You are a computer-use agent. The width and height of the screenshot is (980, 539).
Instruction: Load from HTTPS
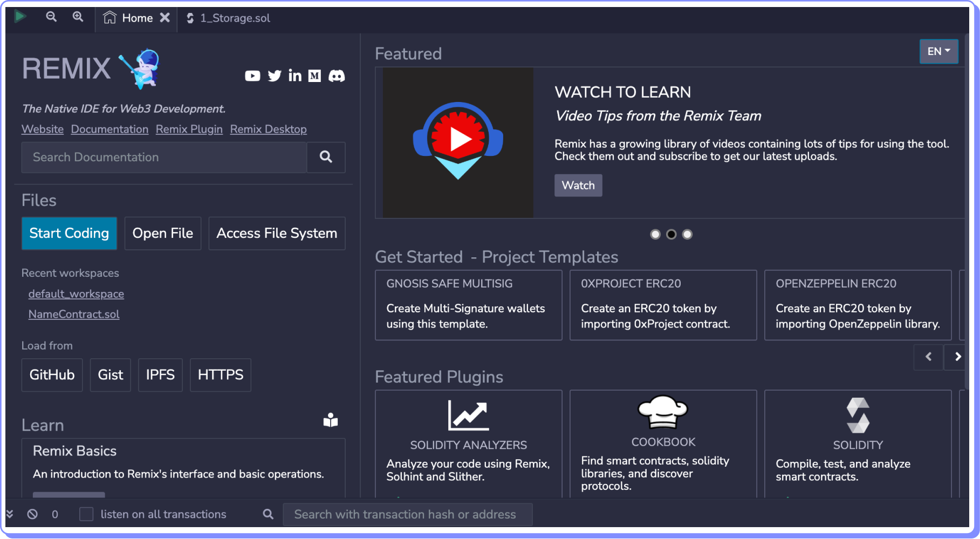click(x=221, y=375)
